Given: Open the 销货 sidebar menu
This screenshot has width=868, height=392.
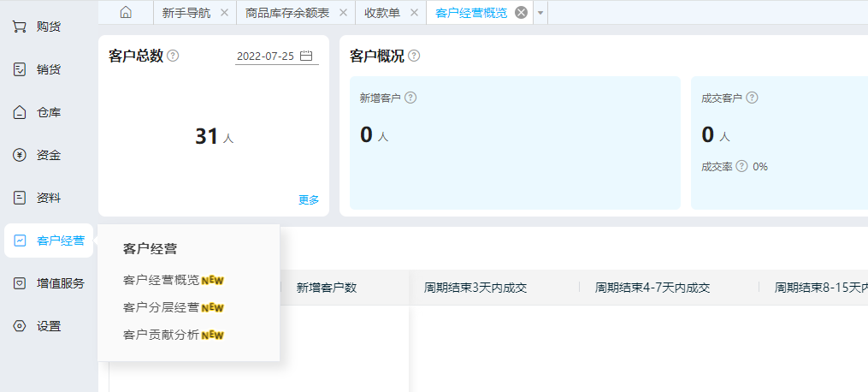Looking at the screenshot, I should [49, 70].
